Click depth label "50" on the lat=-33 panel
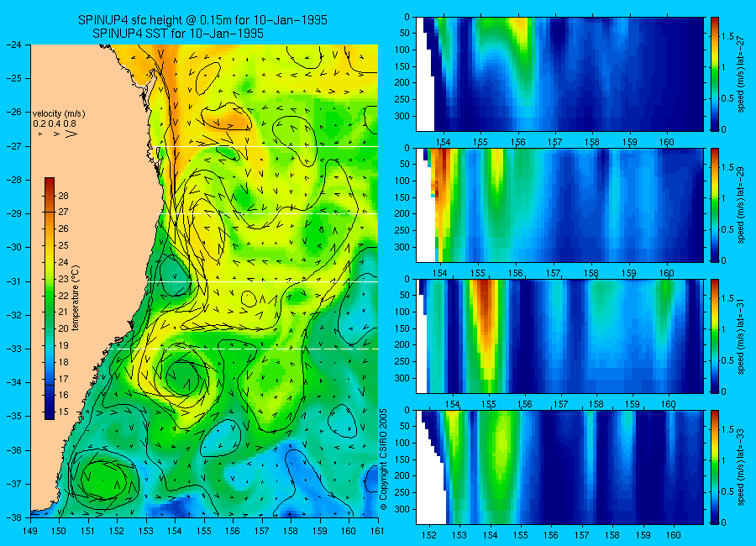 click(x=405, y=427)
